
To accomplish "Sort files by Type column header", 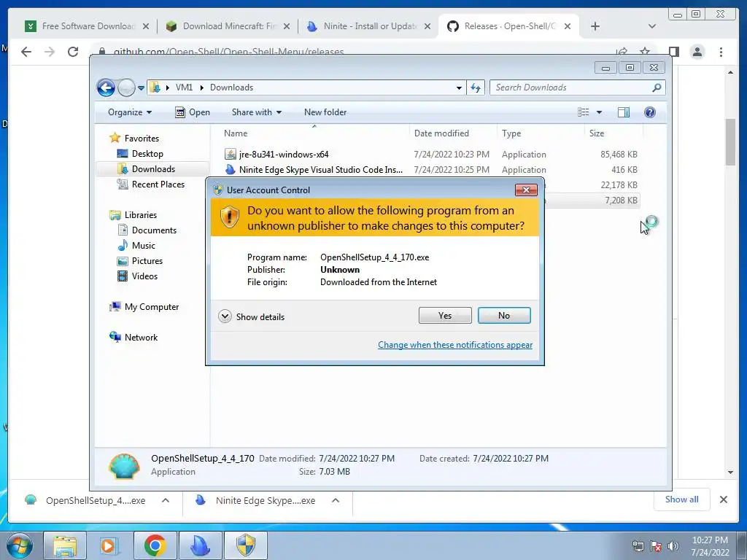I will 541,133.
